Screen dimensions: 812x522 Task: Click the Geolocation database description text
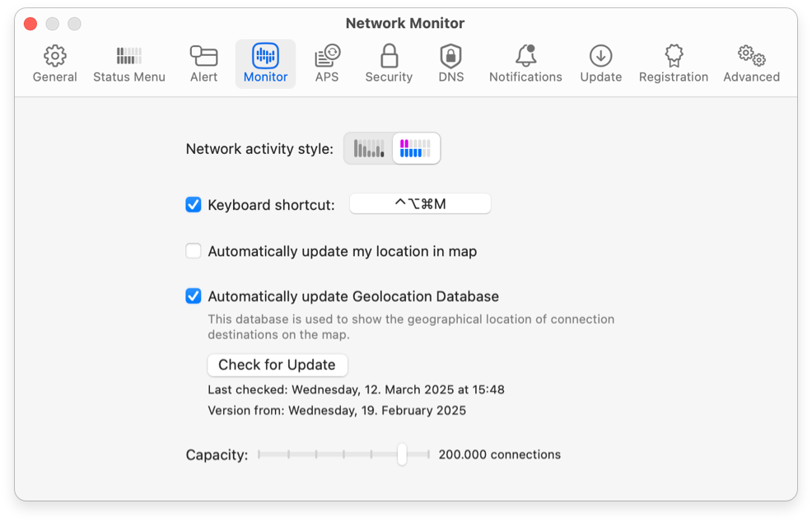click(x=411, y=327)
